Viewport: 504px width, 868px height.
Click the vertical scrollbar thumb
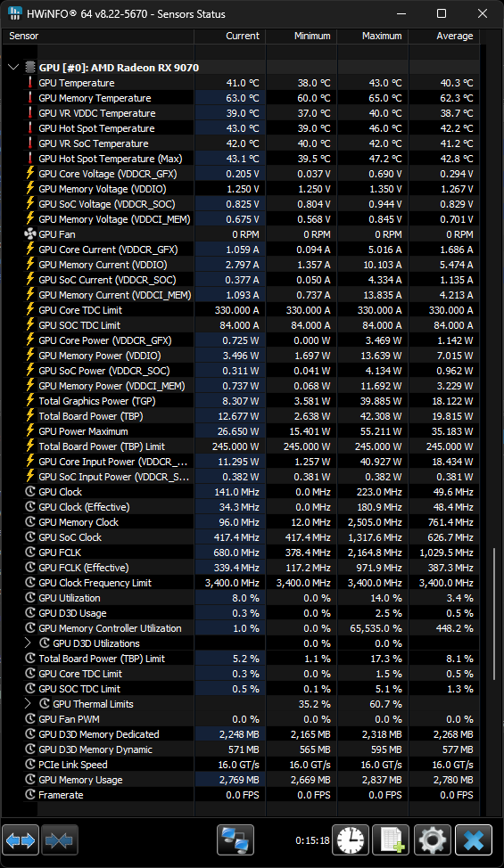click(x=493, y=614)
